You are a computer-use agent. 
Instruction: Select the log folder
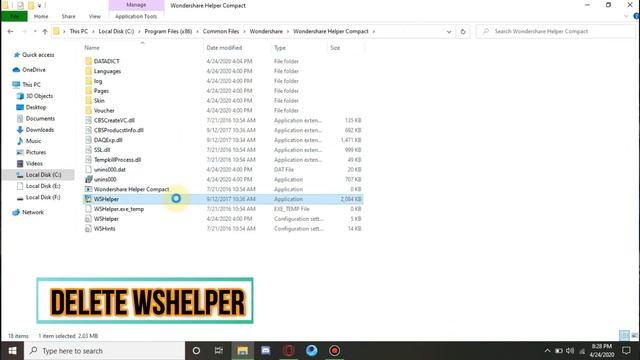(98, 81)
